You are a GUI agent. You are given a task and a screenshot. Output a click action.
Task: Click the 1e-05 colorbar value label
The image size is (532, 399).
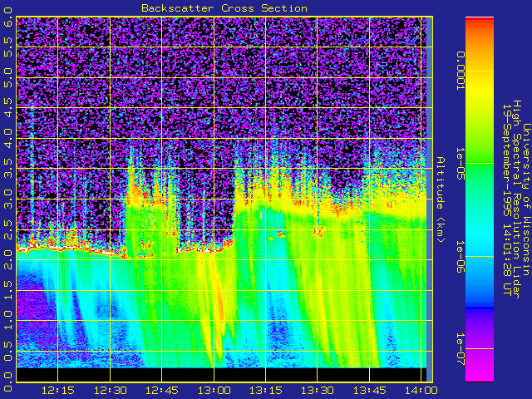tap(460, 164)
